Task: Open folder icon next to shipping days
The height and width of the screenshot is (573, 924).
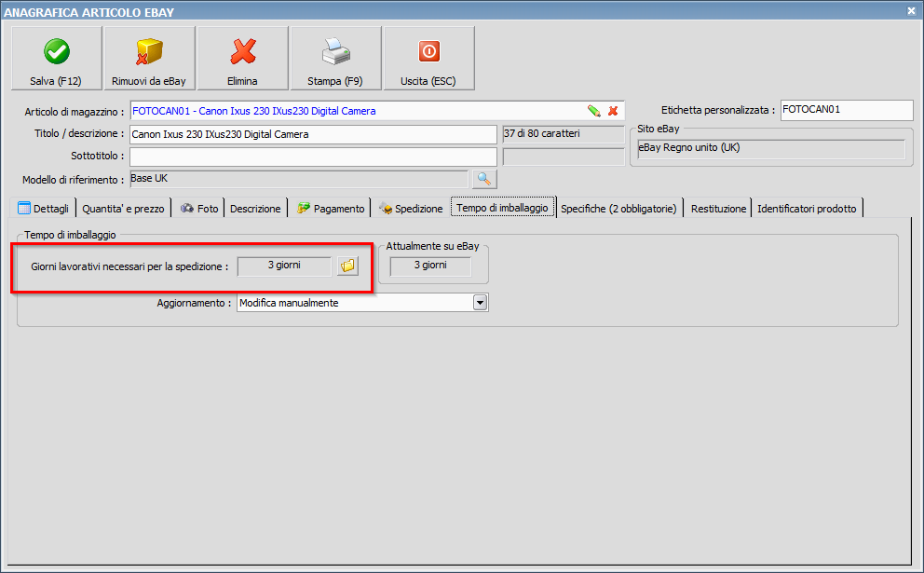Action: [347, 266]
